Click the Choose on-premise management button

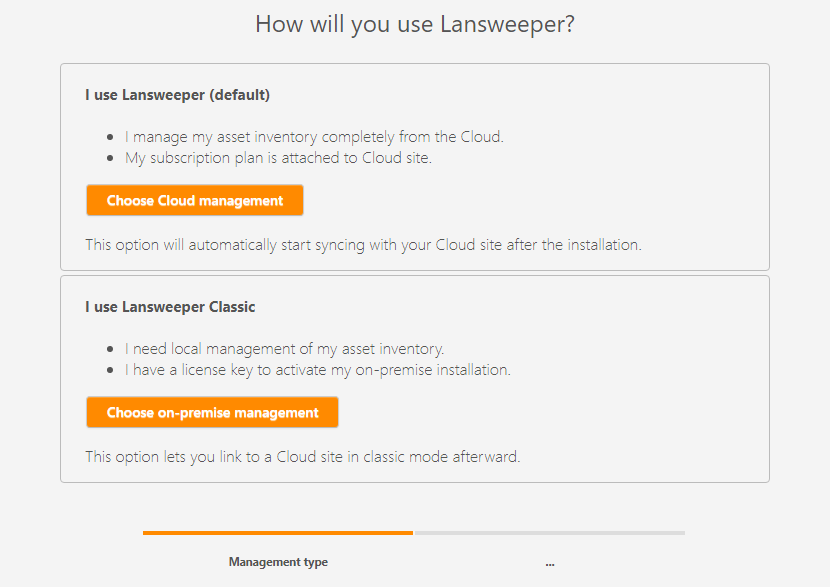point(212,412)
